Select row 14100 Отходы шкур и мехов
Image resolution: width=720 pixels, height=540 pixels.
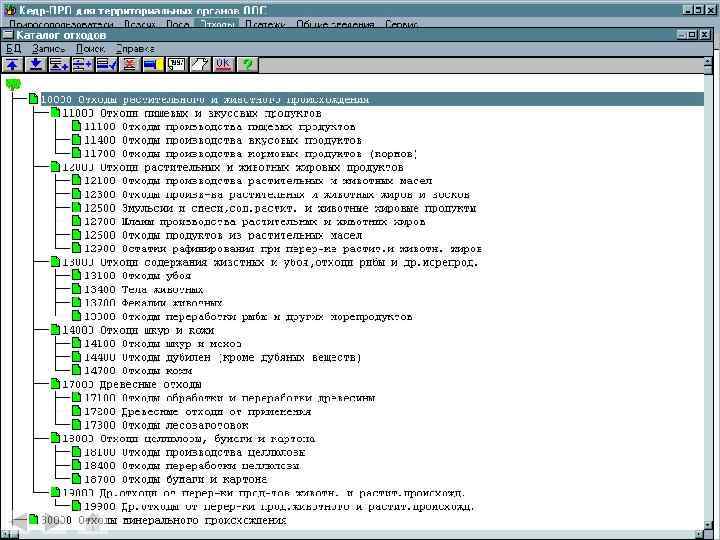163,343
